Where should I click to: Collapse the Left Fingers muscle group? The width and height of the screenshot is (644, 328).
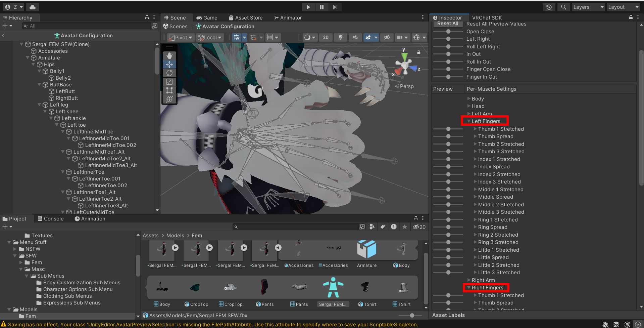(x=469, y=121)
